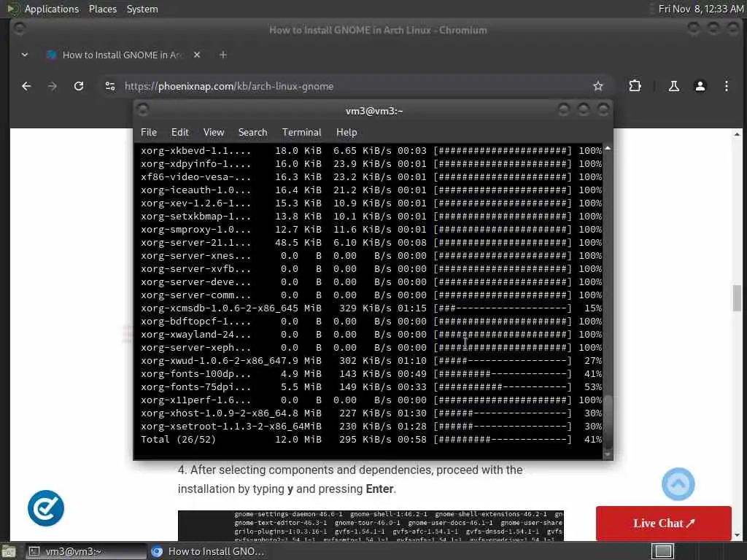Go back in Chromium browser
Image resolution: width=747 pixels, height=560 pixels.
coord(27,86)
